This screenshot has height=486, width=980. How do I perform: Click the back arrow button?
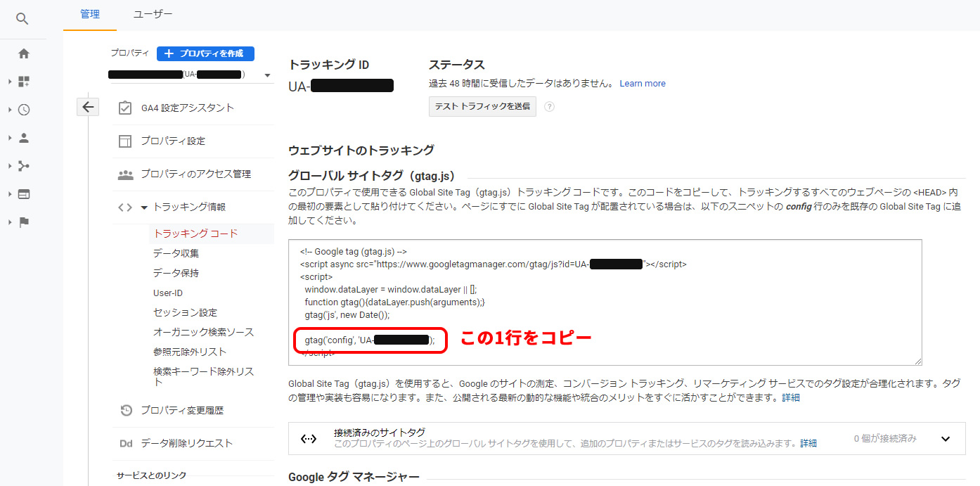coord(87,107)
